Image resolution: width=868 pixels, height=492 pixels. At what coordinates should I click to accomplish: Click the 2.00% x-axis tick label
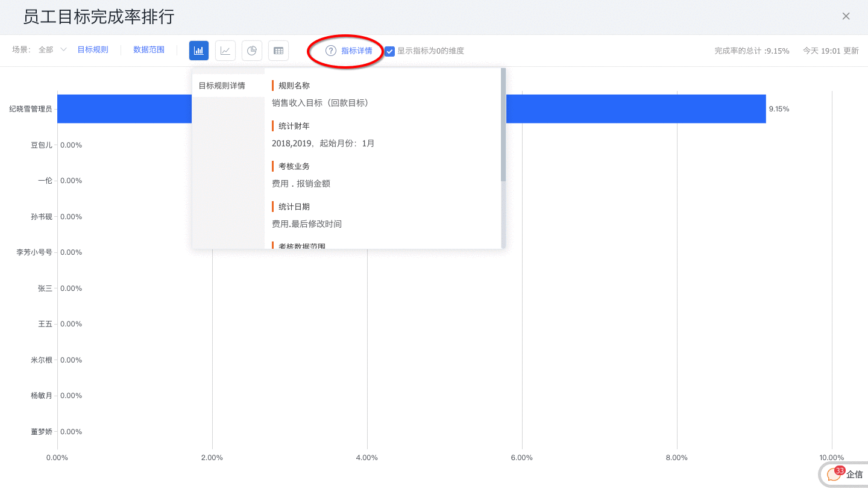click(212, 458)
